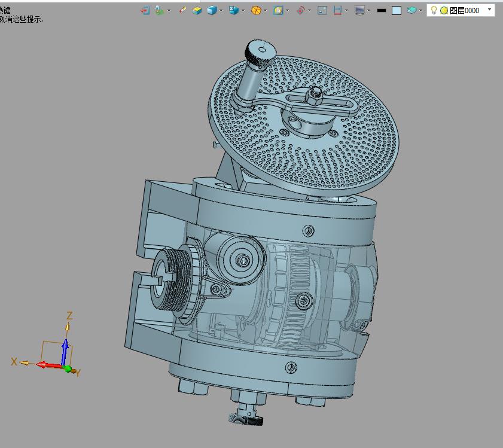
Task: Click the yellow-top block view icon
Action: pyautogui.click(x=197, y=11)
